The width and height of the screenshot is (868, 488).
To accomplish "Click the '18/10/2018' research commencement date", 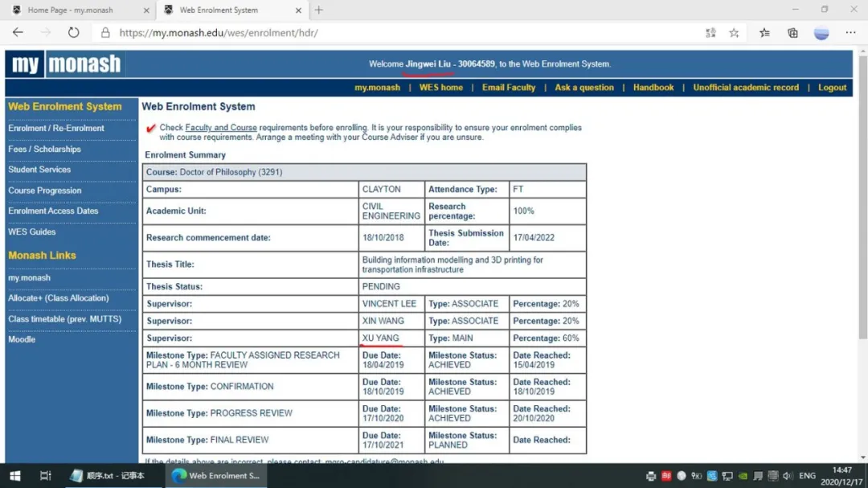I will click(383, 238).
